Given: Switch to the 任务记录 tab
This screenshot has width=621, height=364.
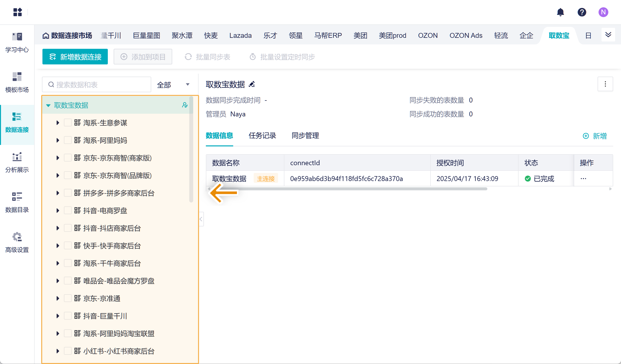Looking at the screenshot, I should coord(262,136).
